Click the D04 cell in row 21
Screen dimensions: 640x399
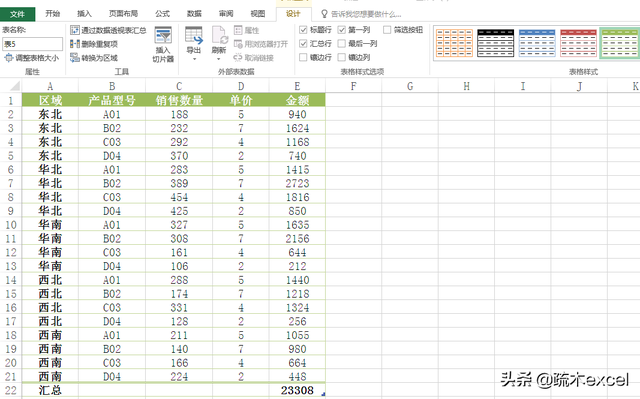(112, 377)
